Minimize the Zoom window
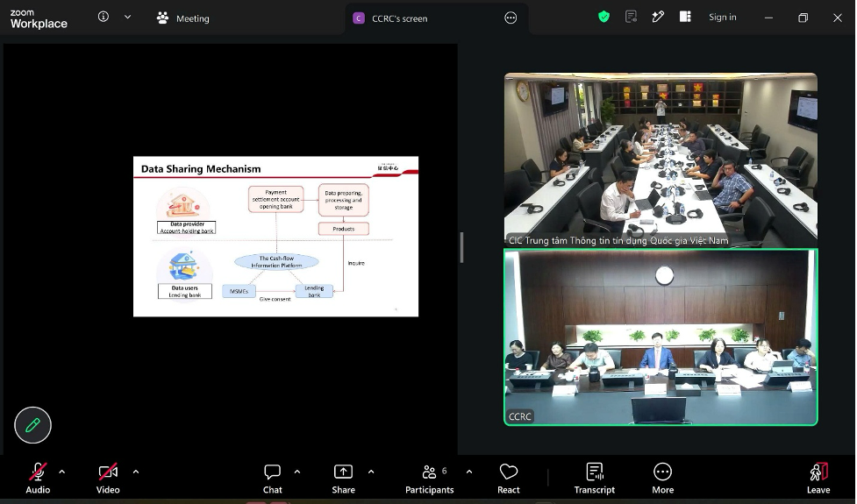The height and width of the screenshot is (504, 857). point(768,18)
